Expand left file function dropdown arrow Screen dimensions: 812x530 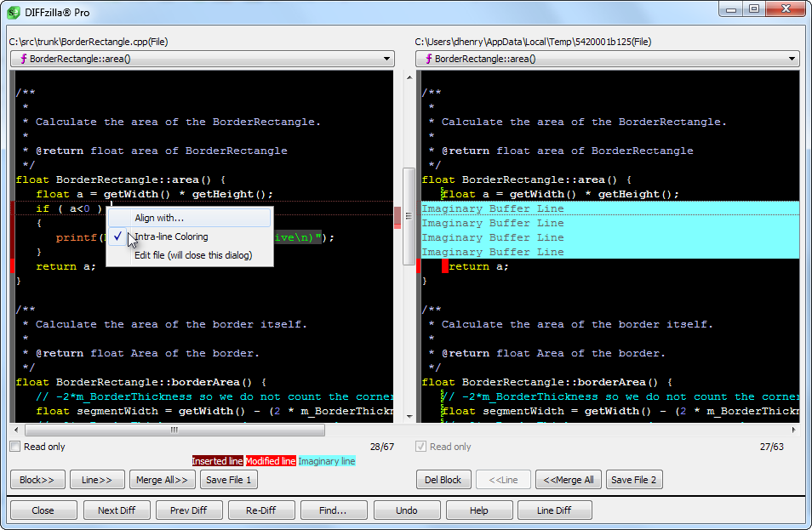386,59
